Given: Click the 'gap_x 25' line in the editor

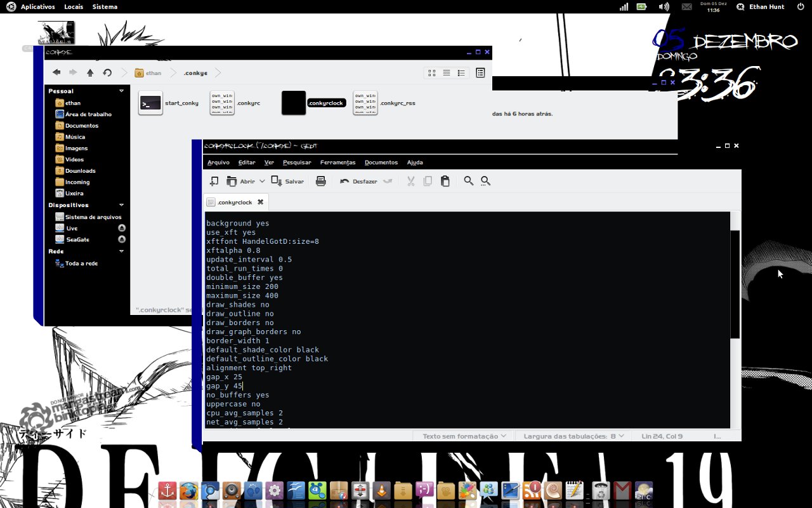Looking at the screenshot, I should (225, 377).
